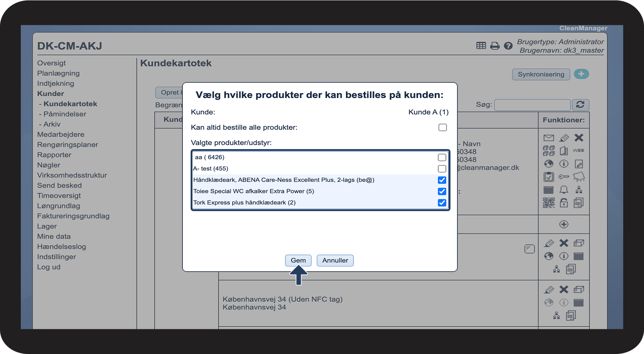644x354 pixels.
Task: Click 'Københavnsvej 34 (Uden NFC tag)' text
Action: (x=282, y=299)
